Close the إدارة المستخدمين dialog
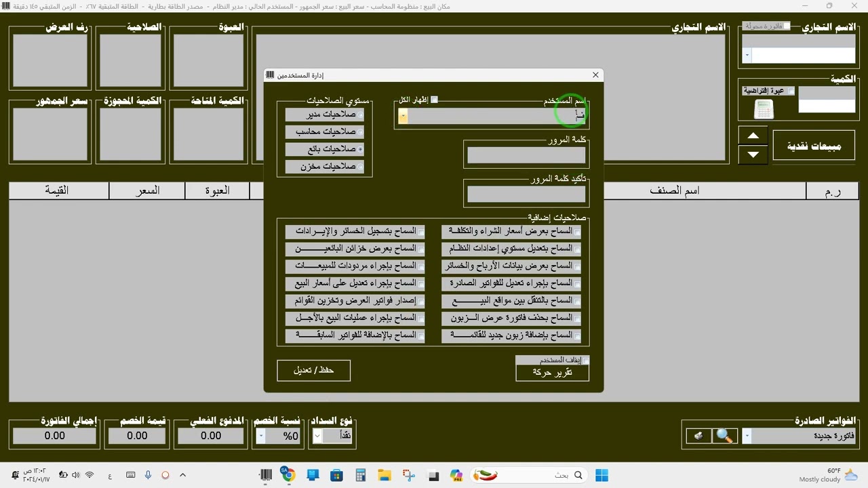 [x=595, y=75]
